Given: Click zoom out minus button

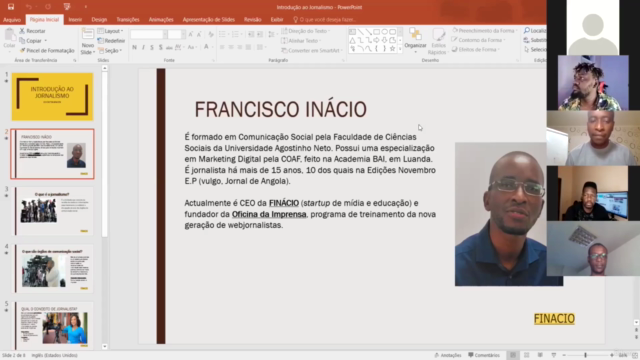Looking at the screenshot, I should click(564, 355).
